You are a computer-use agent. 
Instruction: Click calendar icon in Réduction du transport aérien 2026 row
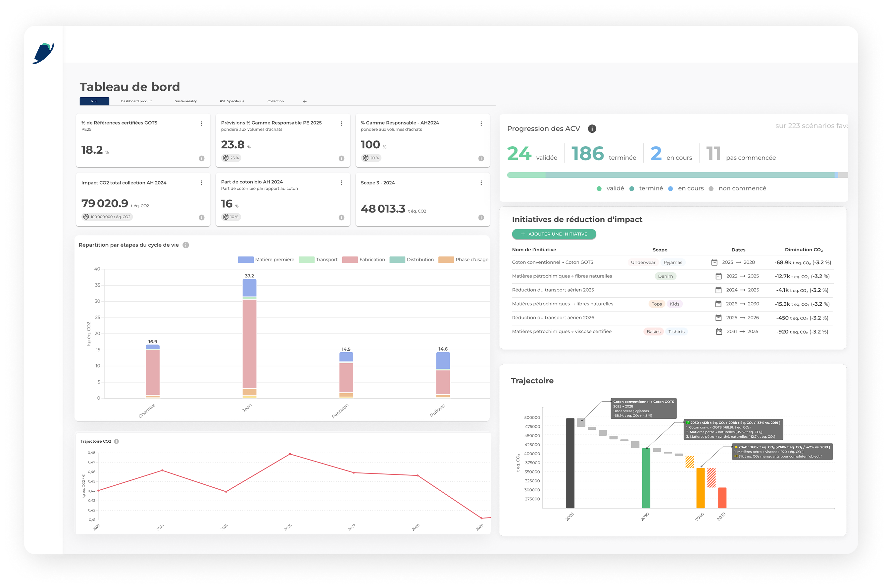[x=719, y=318]
